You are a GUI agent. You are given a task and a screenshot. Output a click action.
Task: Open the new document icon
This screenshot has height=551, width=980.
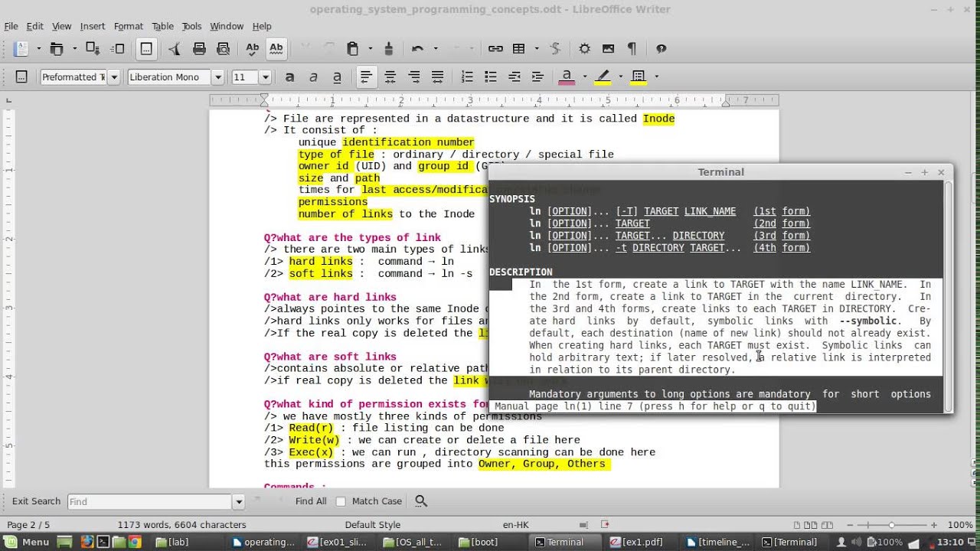pos(21,49)
